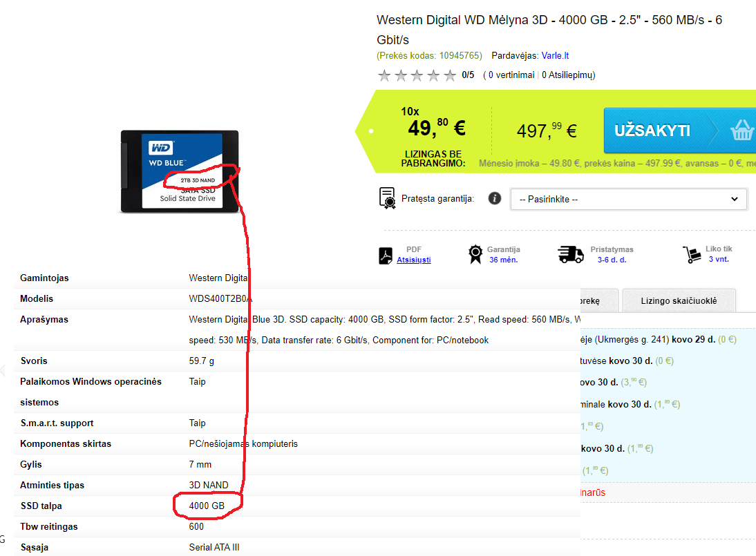The image size is (756, 556).
Task: Click the Ukmergės g. 241 pickup option
Action: coord(659,340)
